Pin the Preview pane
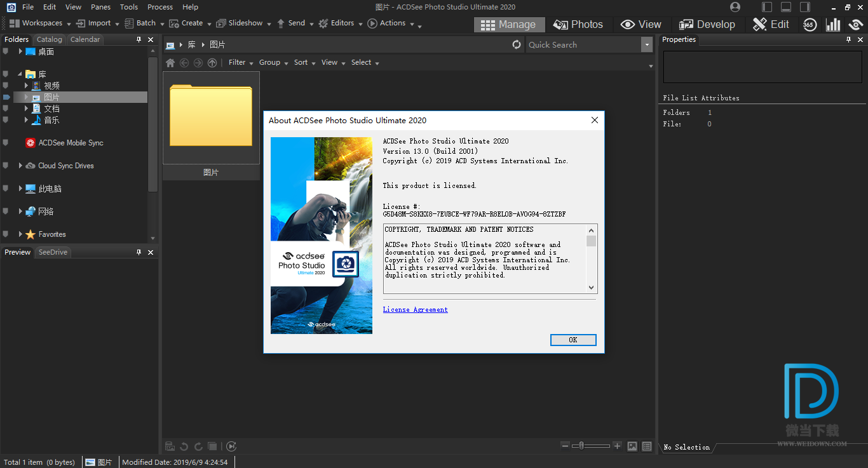Image resolution: width=868 pixels, height=468 pixels. click(x=139, y=252)
